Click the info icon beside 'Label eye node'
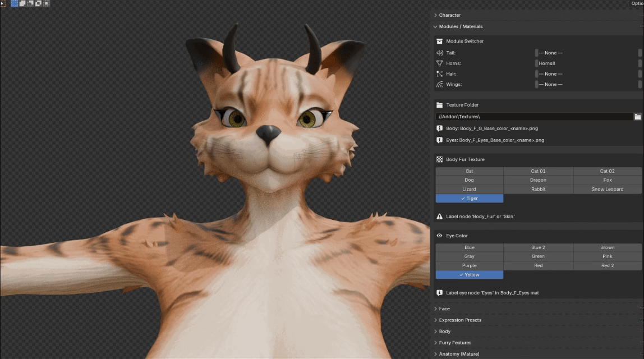This screenshot has height=359, width=644. coord(439,293)
